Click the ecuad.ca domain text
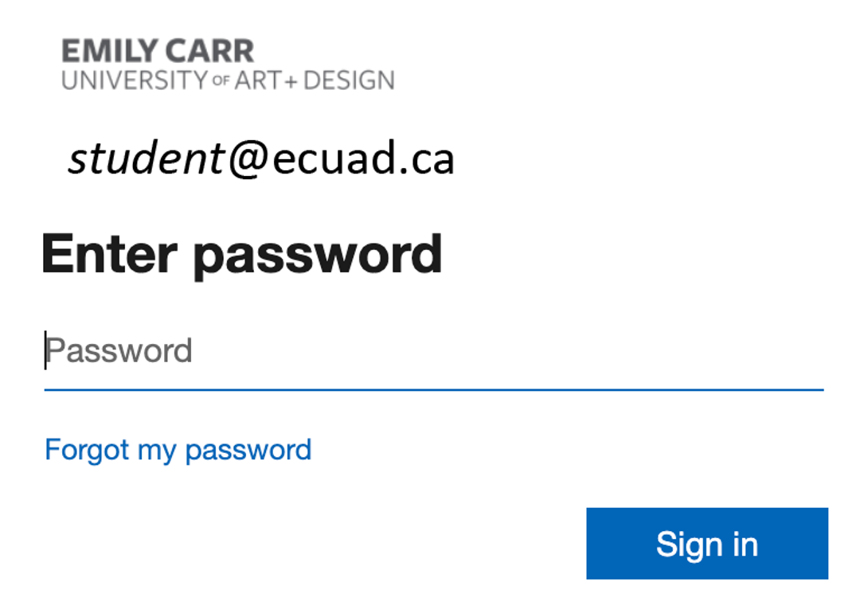Viewport: 868px width, 613px height. point(363,158)
